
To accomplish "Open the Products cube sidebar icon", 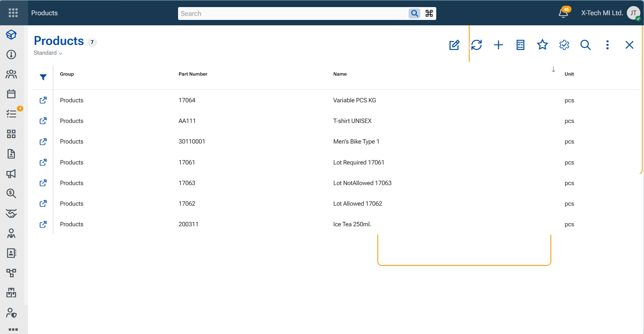I will click(x=11, y=34).
